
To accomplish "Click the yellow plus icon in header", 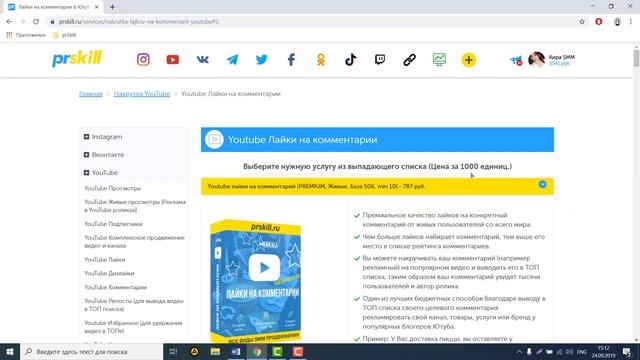I will 469,60.
